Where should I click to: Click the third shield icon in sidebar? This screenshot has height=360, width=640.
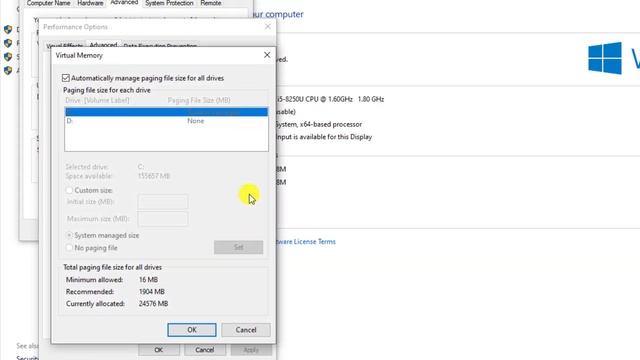click(8, 56)
